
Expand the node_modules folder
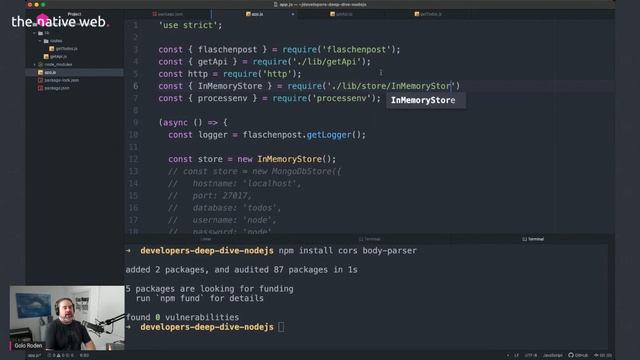pyautogui.click(x=35, y=64)
